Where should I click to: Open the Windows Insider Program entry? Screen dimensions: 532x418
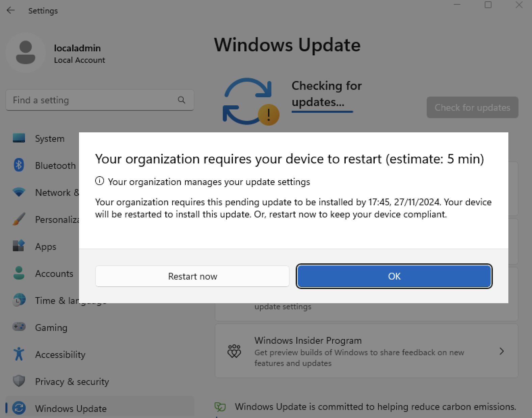click(x=366, y=351)
